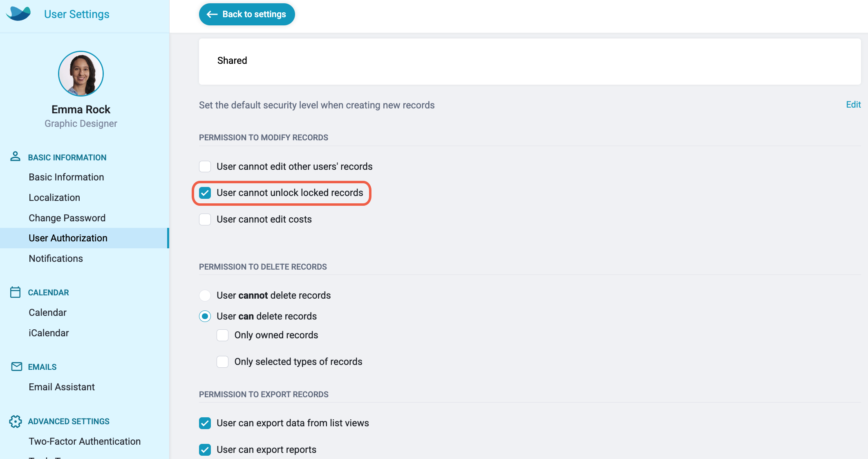Click the Calendar section icon

(15, 292)
